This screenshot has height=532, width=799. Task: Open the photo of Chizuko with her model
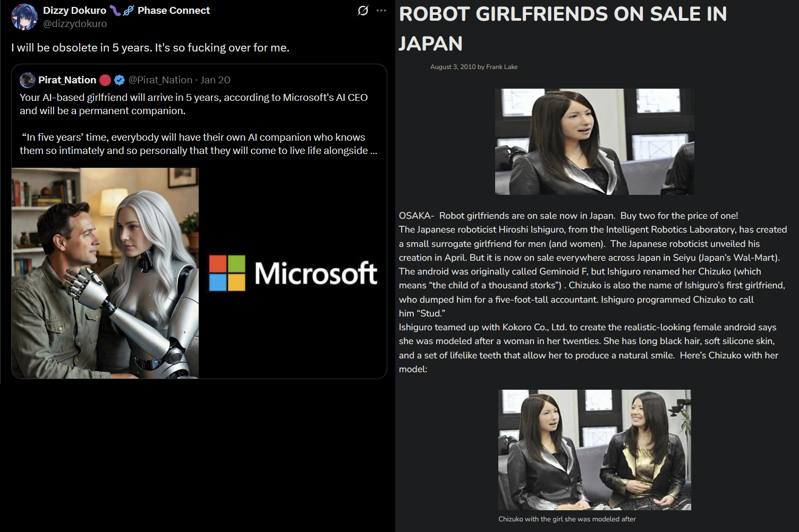pos(594,450)
